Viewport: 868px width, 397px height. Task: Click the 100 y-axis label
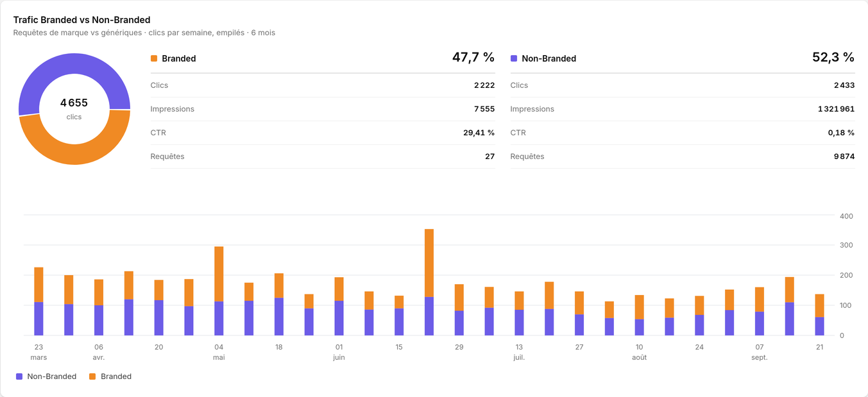pyautogui.click(x=846, y=306)
